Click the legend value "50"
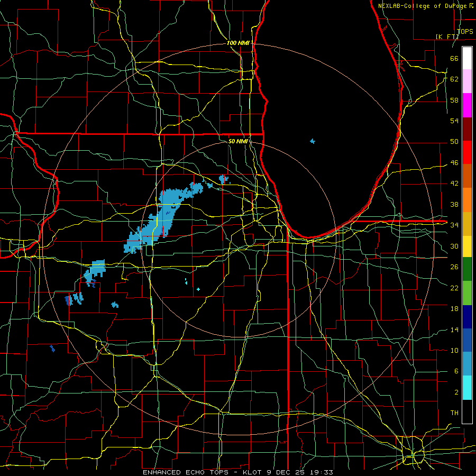This screenshot has width=476, height=476. (454, 141)
